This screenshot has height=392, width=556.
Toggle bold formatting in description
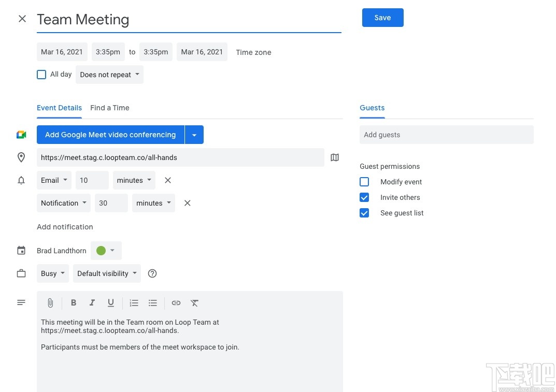[74, 303]
